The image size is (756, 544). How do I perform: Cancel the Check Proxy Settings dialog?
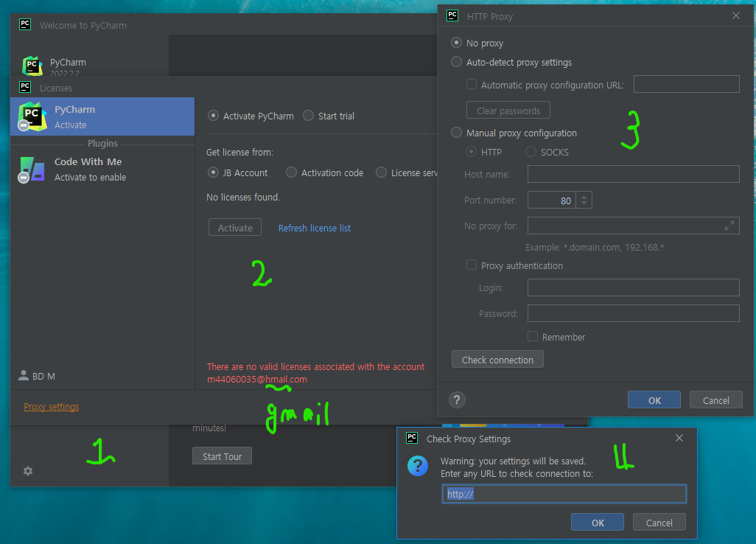click(x=659, y=523)
